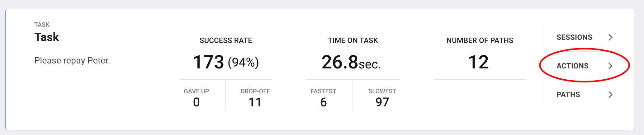Select the Gave Up count 0
Image resolution: width=644 pixels, height=135 pixels.
(x=196, y=102)
